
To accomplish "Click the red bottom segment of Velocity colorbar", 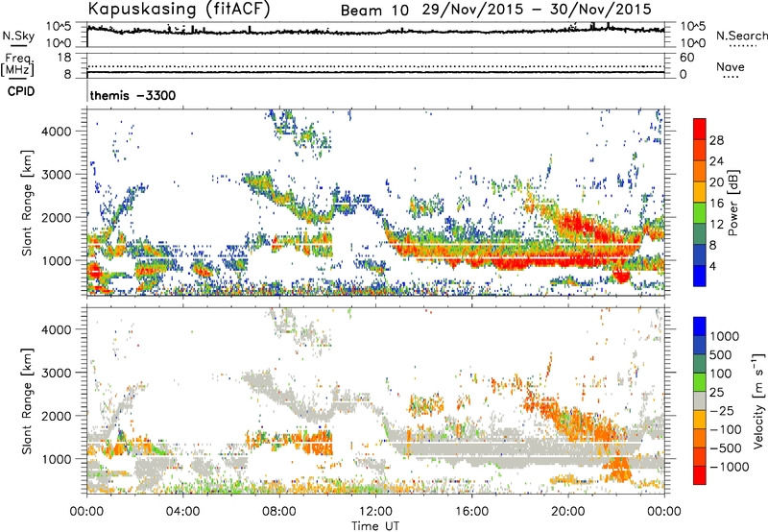I will pos(700,475).
